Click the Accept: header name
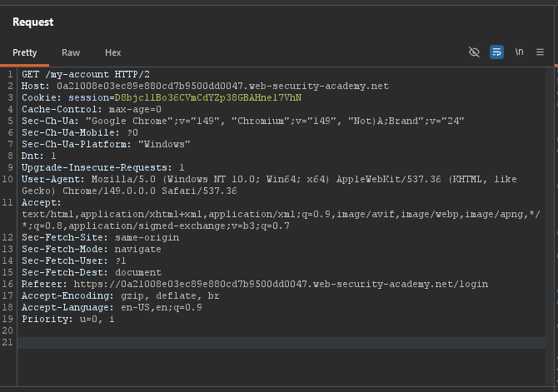 [x=42, y=202]
